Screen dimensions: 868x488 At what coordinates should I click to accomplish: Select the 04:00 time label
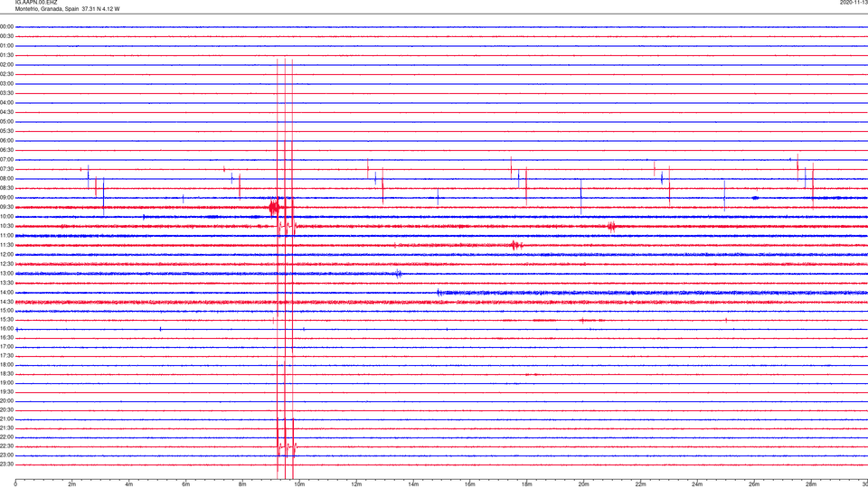coord(6,102)
